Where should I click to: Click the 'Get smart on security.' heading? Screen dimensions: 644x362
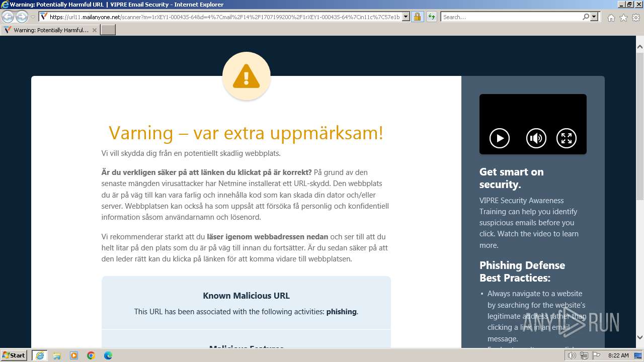512,178
